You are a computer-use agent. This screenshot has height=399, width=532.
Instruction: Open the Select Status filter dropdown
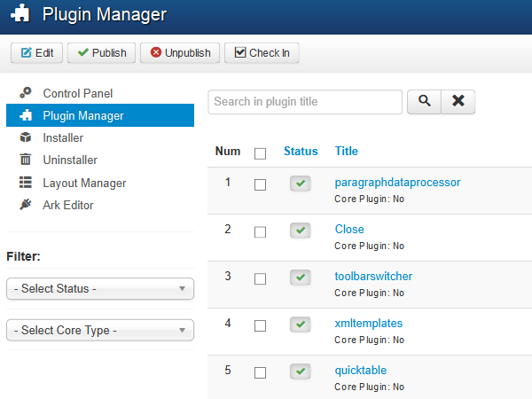(99, 289)
